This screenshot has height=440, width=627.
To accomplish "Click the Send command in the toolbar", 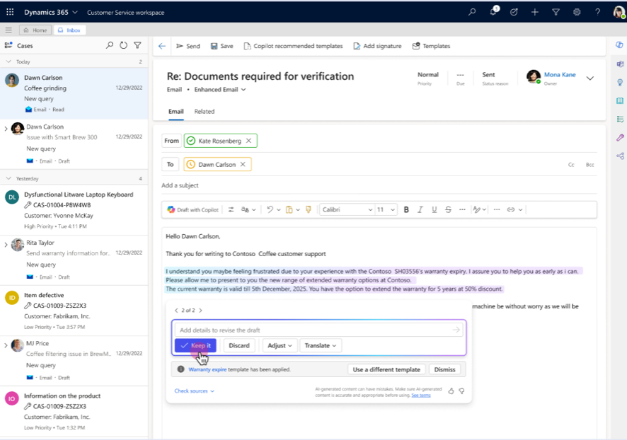I will (x=187, y=46).
